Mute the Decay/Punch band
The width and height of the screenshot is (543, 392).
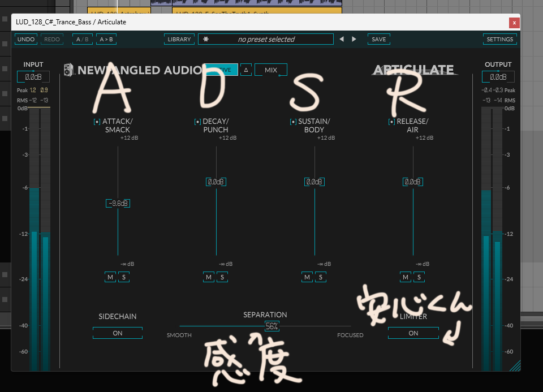pyautogui.click(x=209, y=277)
